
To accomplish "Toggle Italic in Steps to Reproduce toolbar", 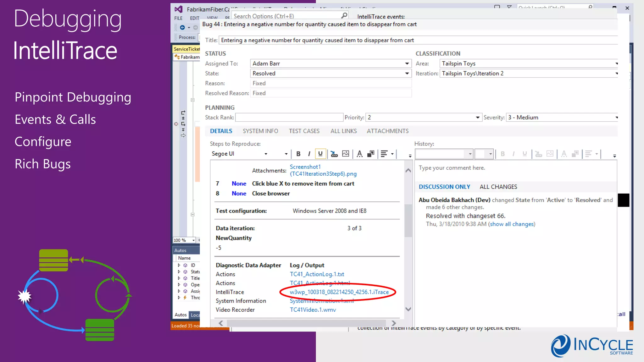I will pyautogui.click(x=309, y=154).
